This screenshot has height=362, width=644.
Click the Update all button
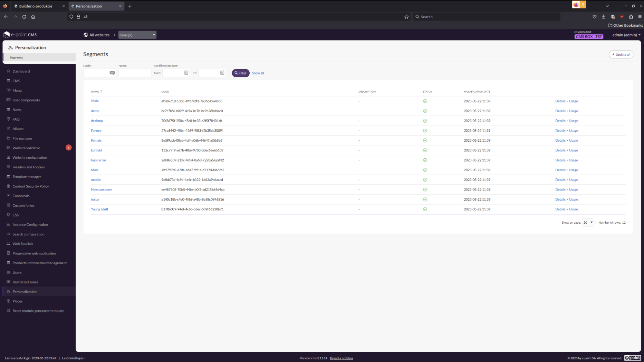[x=620, y=54]
